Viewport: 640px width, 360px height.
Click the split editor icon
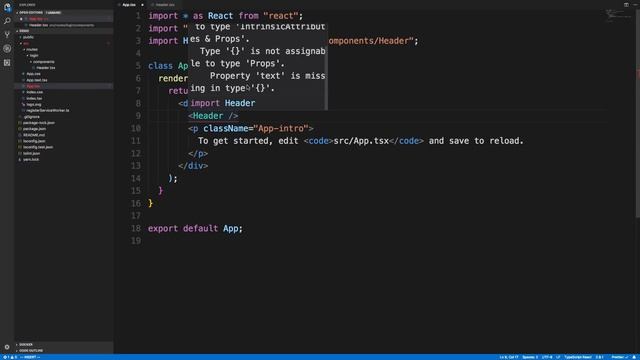(626, 5)
